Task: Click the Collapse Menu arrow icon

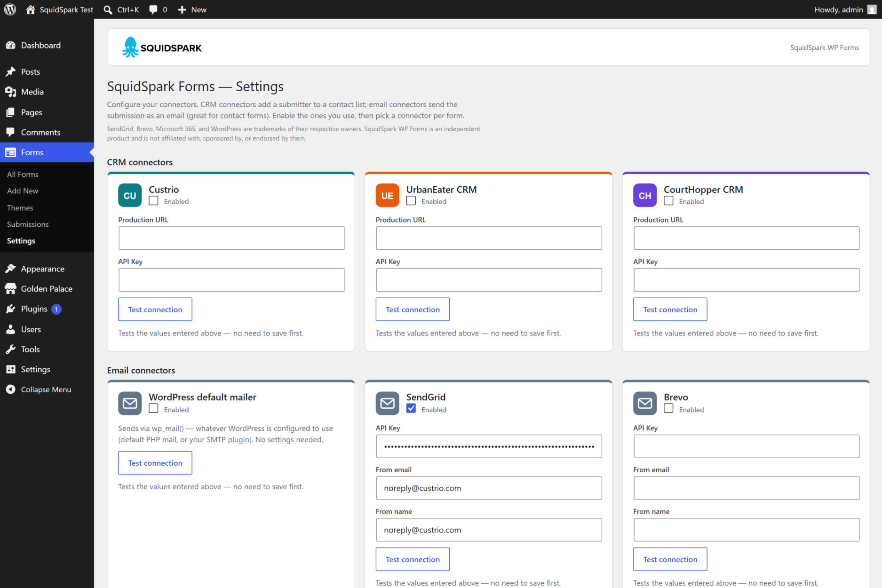Action: pos(10,389)
